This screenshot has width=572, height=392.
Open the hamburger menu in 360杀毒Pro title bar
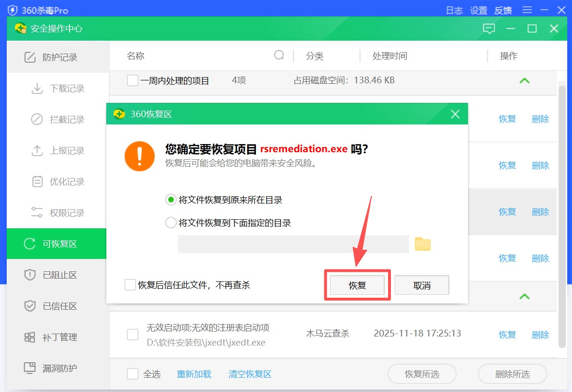click(x=527, y=10)
